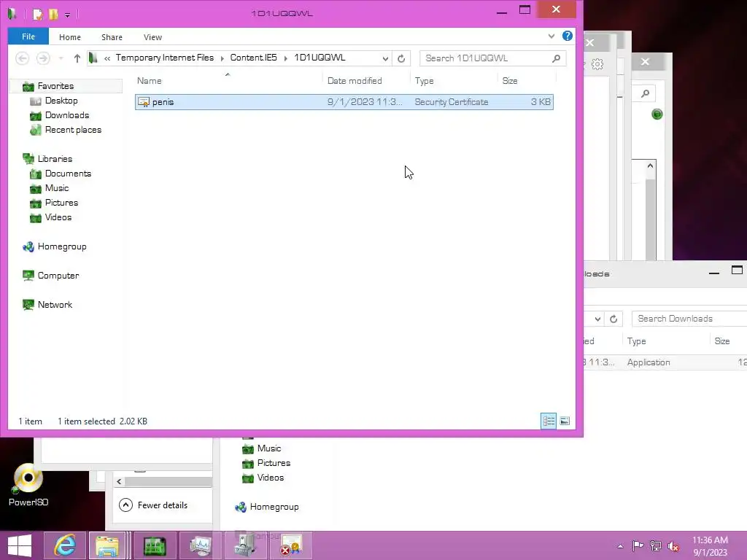Sort by Type in Downloads window
The image size is (747, 560).
pos(636,341)
